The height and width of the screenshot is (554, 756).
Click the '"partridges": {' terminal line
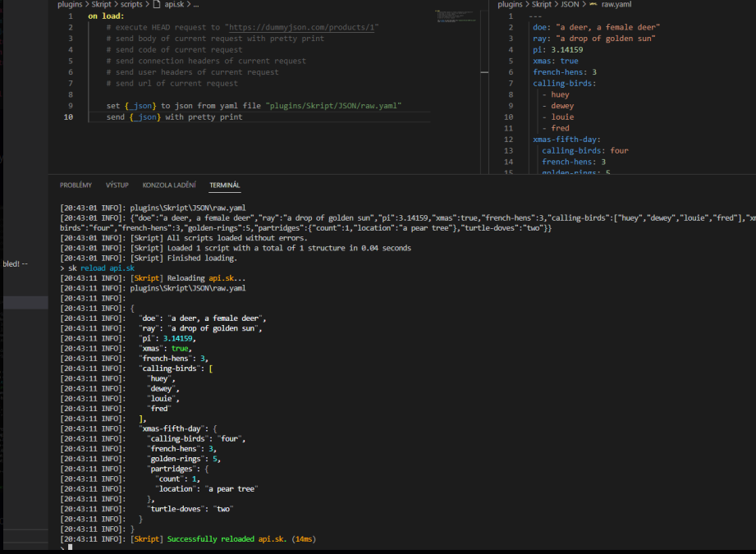(x=178, y=469)
